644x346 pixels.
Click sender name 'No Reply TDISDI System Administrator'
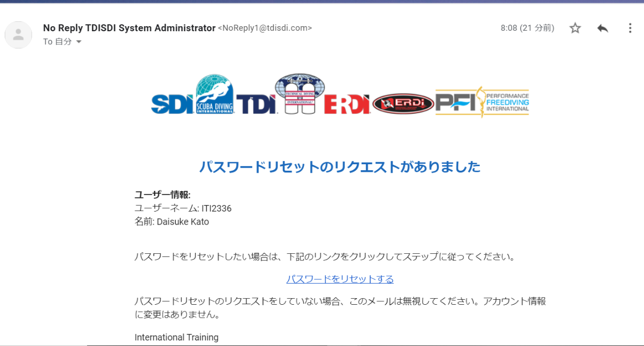coord(129,28)
